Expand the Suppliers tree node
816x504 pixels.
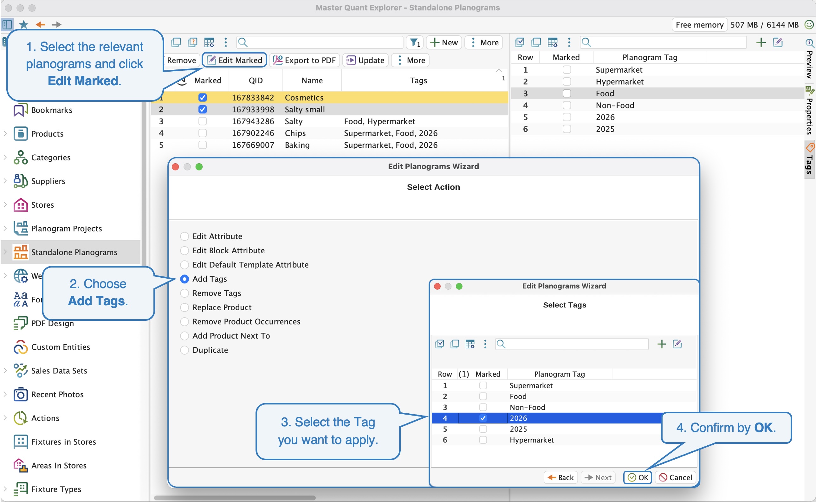coord(5,181)
